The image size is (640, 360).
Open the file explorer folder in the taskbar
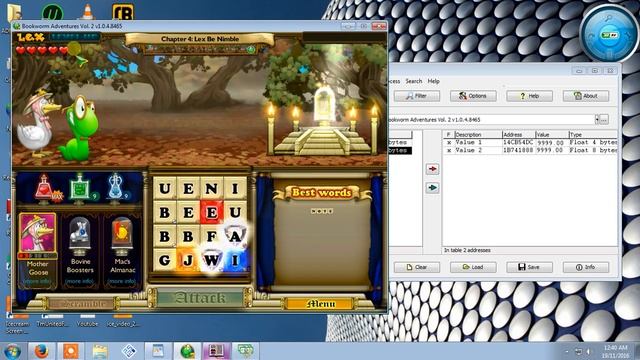click(x=100, y=351)
